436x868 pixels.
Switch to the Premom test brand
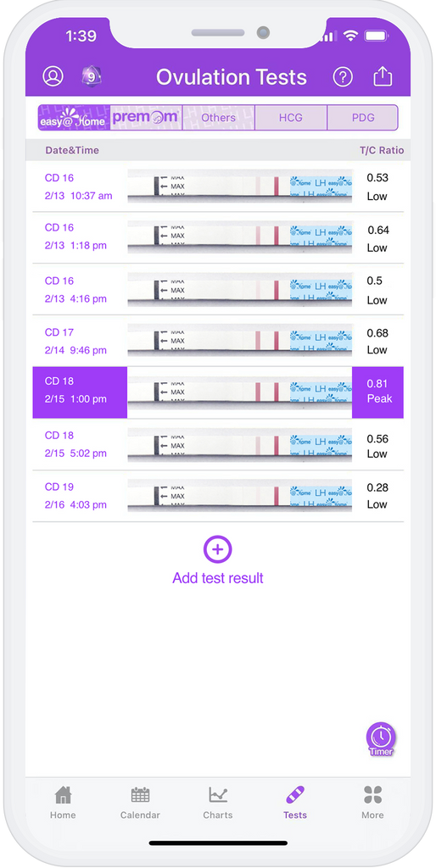pos(146,117)
